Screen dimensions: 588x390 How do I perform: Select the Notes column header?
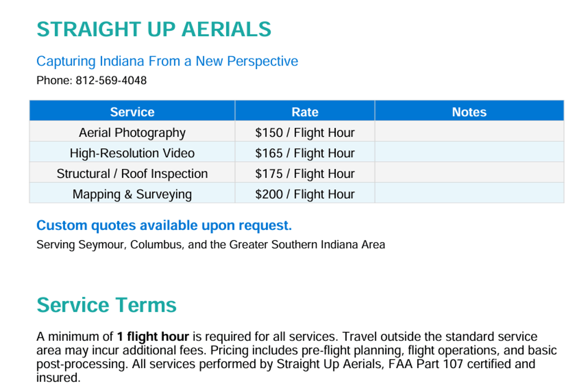(469, 112)
